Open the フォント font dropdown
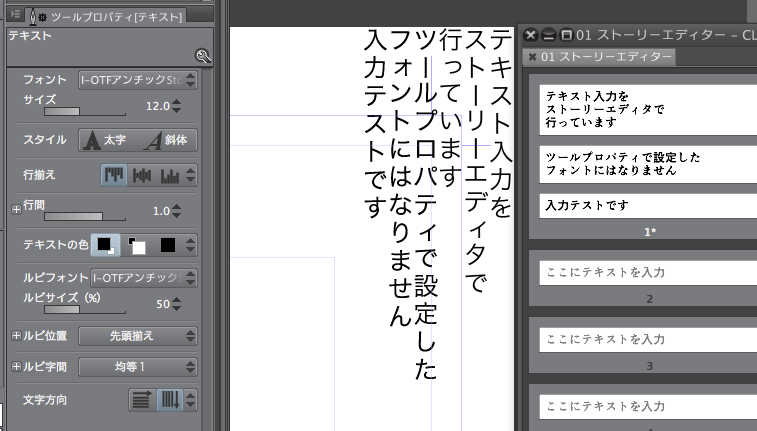757x431 pixels. (x=138, y=80)
